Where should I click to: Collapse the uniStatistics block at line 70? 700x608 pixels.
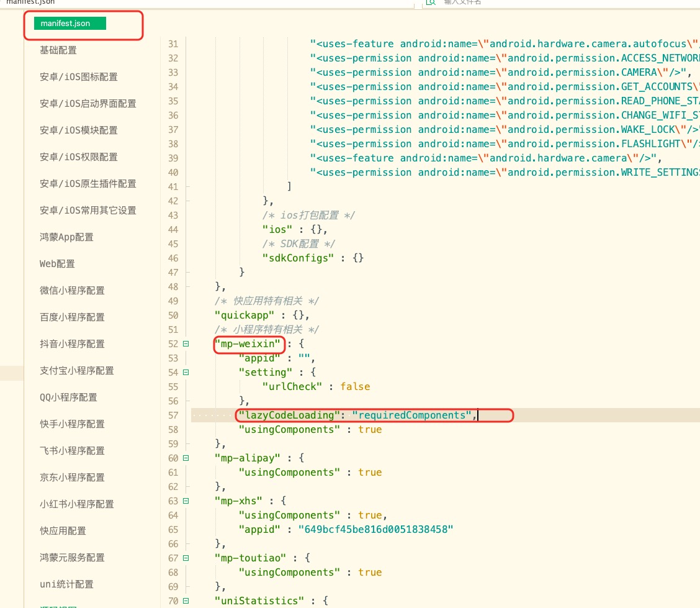click(186, 601)
